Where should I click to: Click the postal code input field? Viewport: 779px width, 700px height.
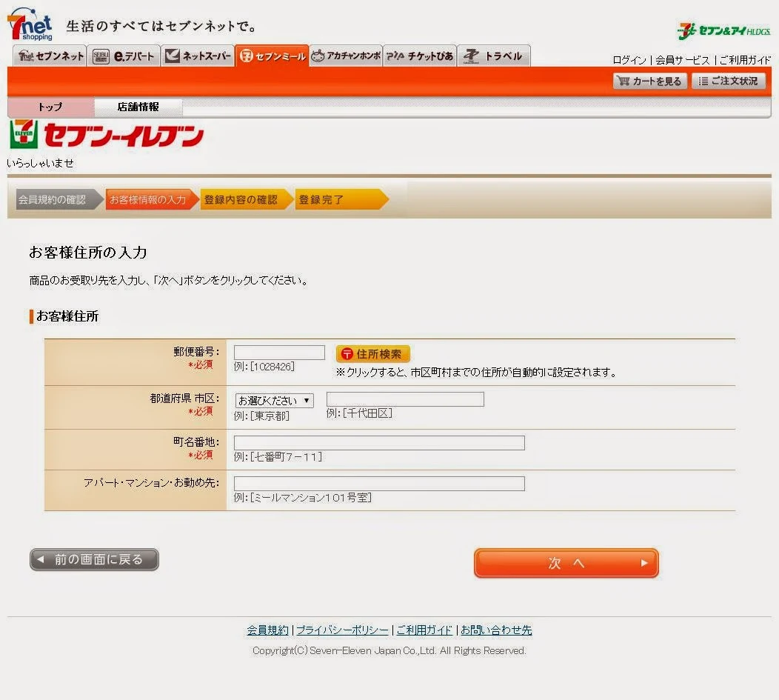[279, 353]
